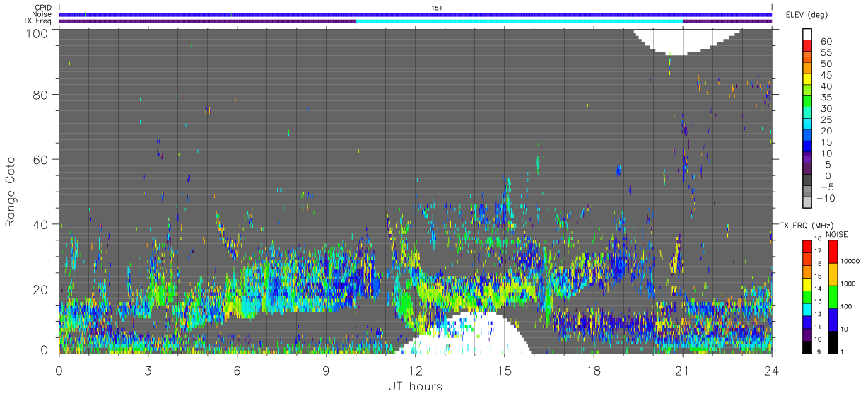Click the "80" tick on the Range Gate axis

[40, 94]
